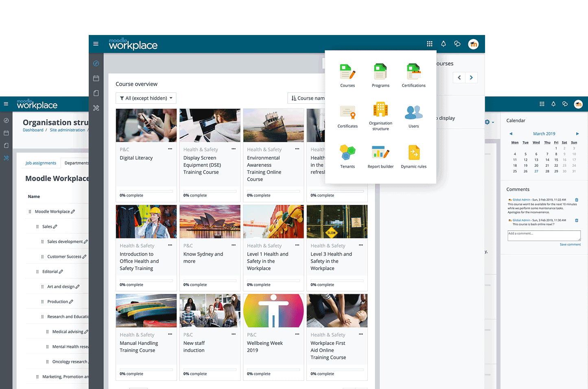
Task: Open the All (except hidden) filter dropdown
Action: click(x=146, y=98)
